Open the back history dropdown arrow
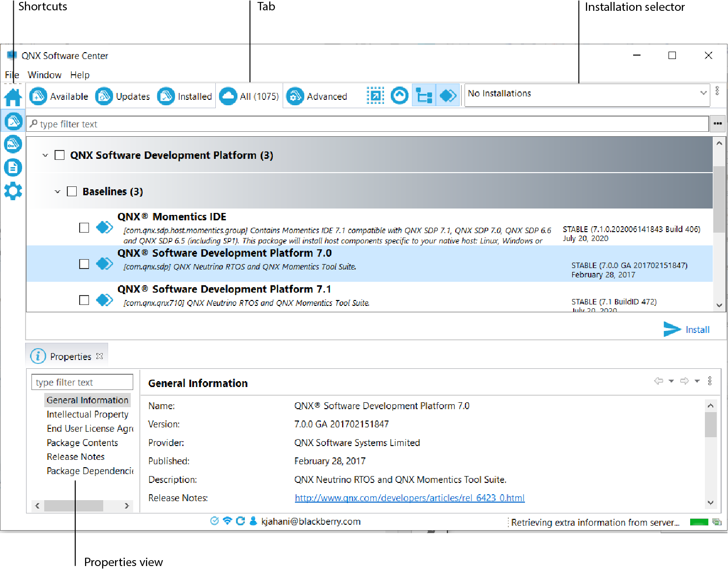 point(671,381)
